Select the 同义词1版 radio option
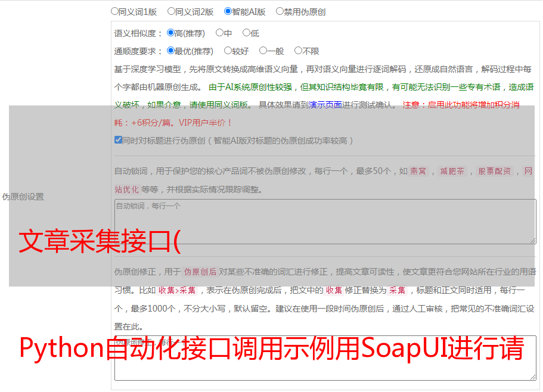Image resolution: width=543 pixels, height=392 pixels. coord(114,11)
